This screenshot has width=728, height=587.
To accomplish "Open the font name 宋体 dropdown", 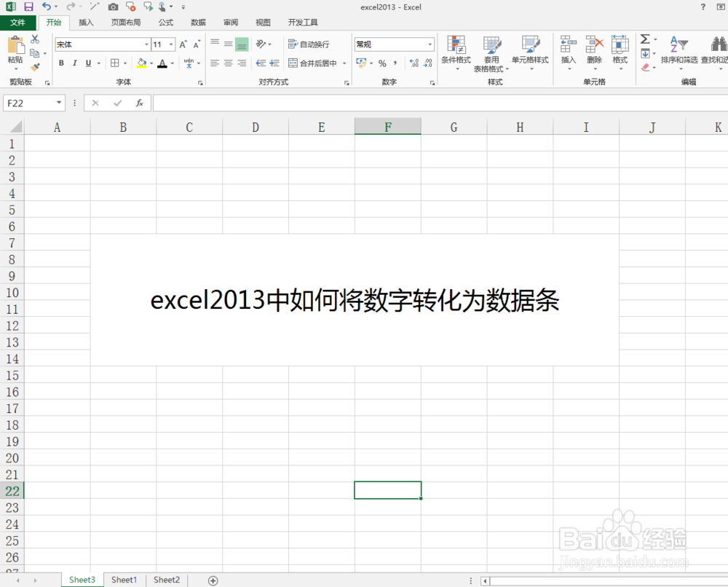I will pos(147,44).
